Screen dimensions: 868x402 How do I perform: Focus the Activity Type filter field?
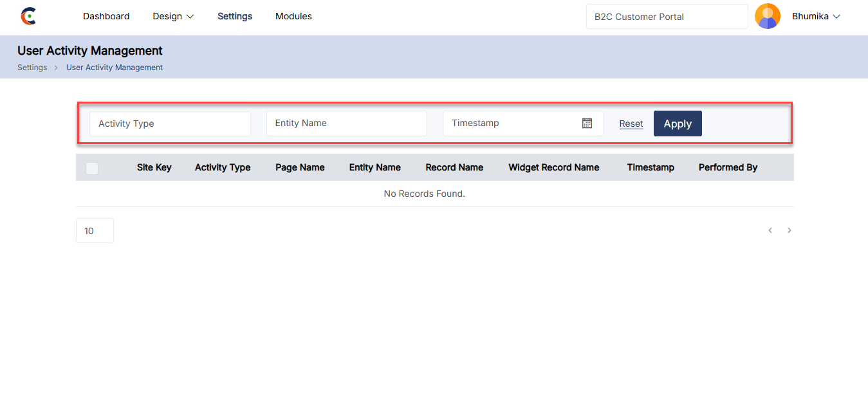point(170,123)
